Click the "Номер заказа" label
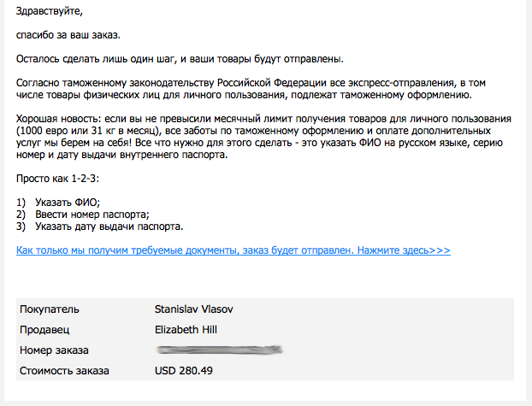The image size is (532, 406). (x=54, y=350)
